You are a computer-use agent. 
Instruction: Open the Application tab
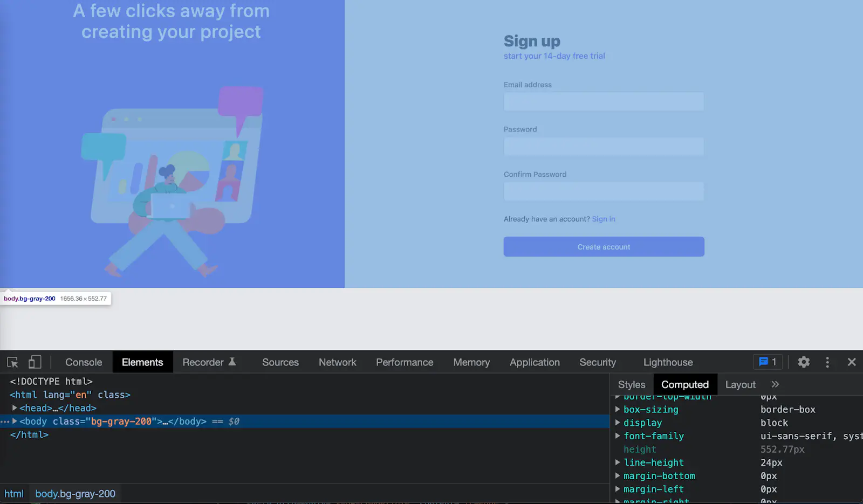535,362
